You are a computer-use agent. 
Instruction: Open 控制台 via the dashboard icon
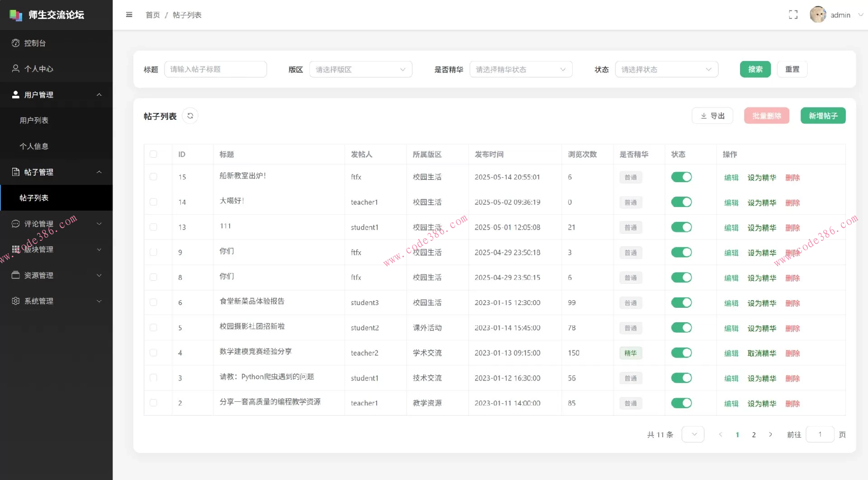tap(16, 42)
